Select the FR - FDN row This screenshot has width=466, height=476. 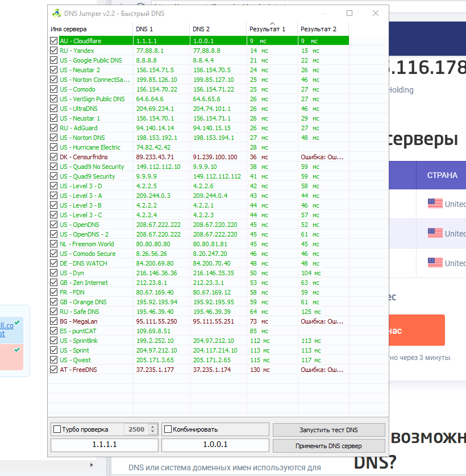(x=198, y=292)
